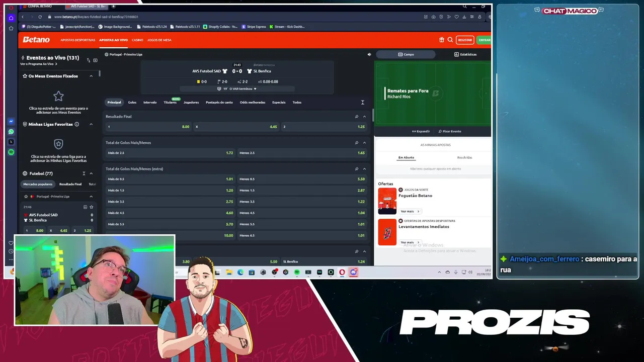Open WhatsApp in the Opera sidebar
Screen dimensions: 644x362
coord(11,132)
